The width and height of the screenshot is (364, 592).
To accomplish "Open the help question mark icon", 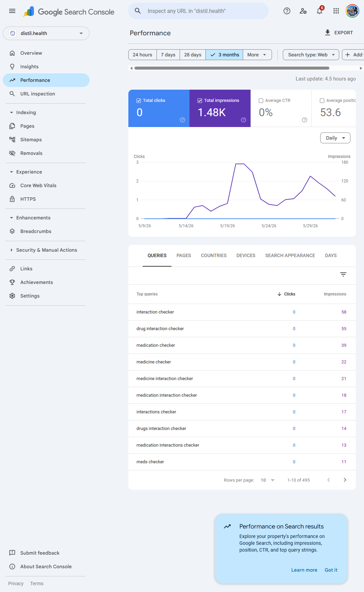I will [x=287, y=11].
